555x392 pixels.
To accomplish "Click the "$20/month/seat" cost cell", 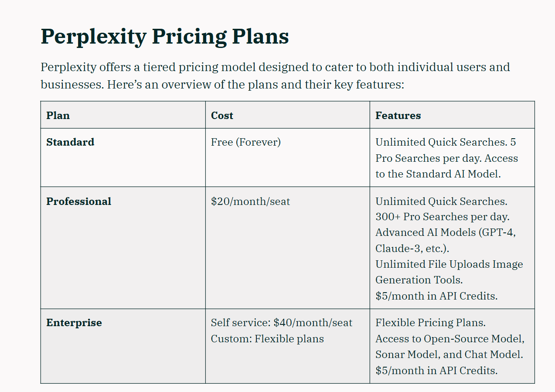I will click(250, 201).
